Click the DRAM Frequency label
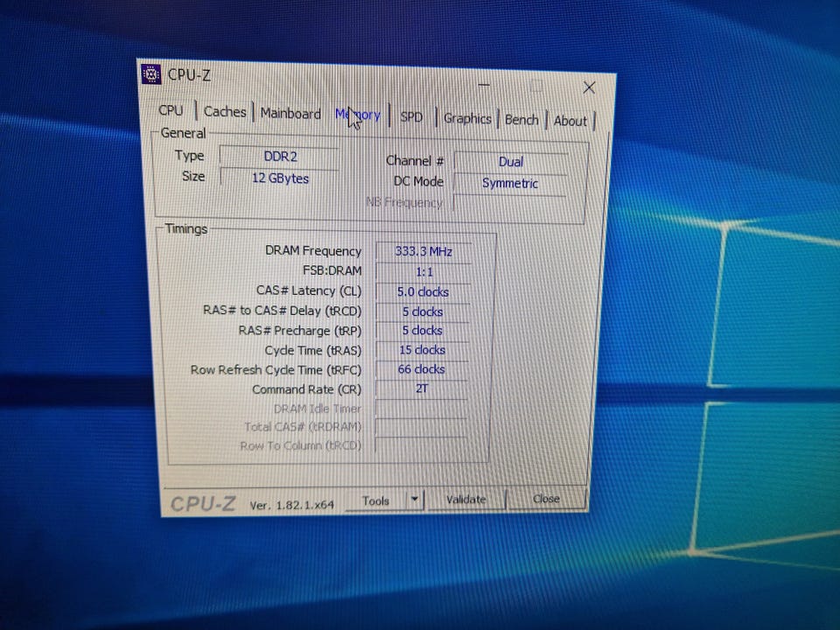840x630 pixels. 313,251
